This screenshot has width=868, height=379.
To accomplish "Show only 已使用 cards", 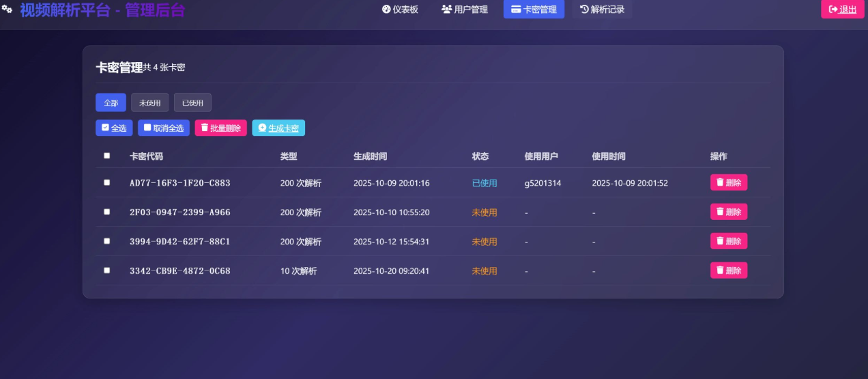I will tap(192, 102).
